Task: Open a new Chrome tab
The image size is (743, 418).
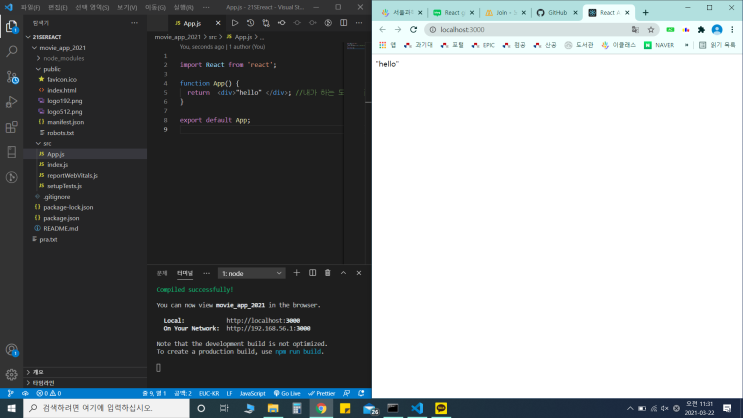Action: 645,13
